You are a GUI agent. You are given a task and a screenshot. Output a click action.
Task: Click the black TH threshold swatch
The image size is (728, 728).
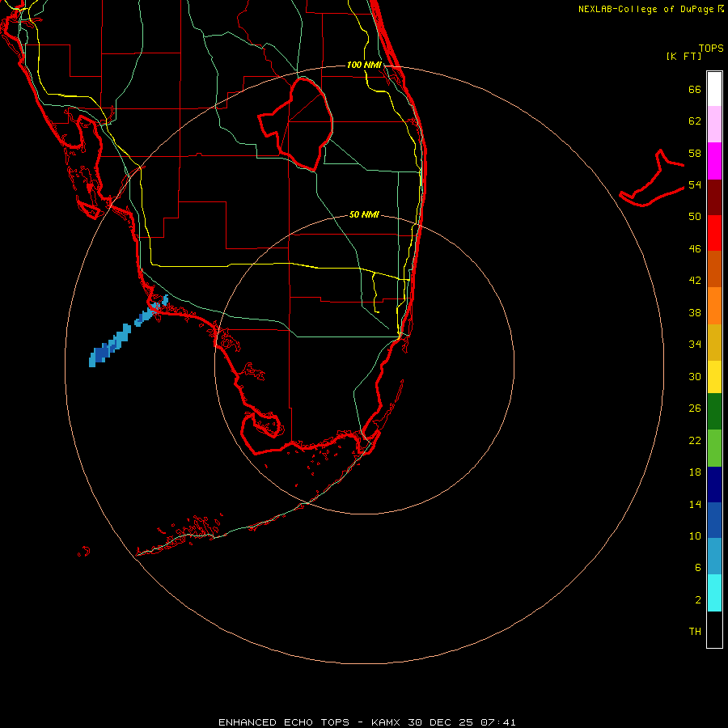pos(714,629)
